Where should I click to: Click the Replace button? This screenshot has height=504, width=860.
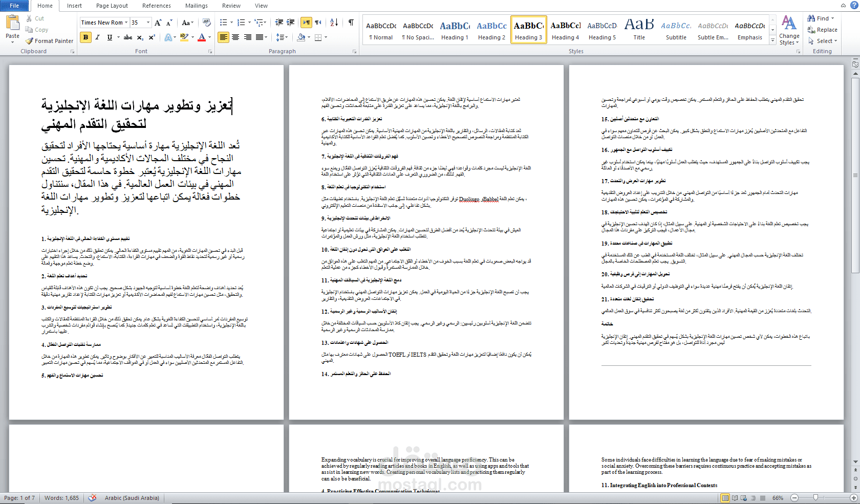pos(823,30)
